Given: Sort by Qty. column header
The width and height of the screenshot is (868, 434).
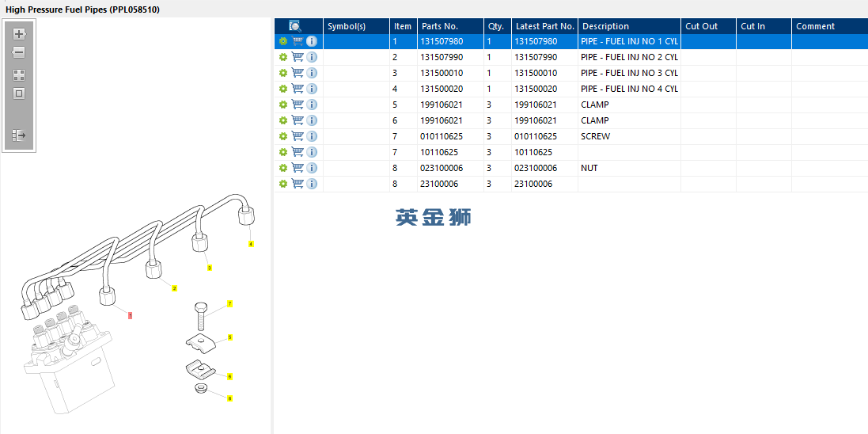Looking at the screenshot, I should (x=498, y=26).
